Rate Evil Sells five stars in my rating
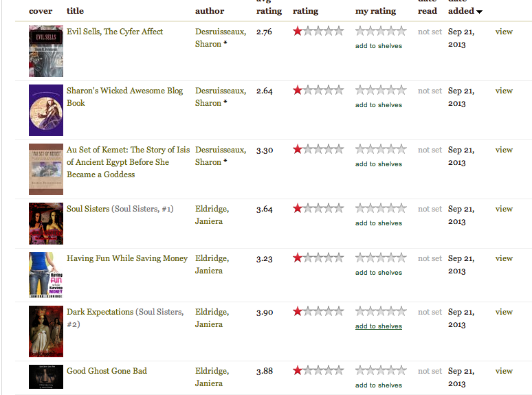Screen dimensions: 532x395 [x=401, y=31]
